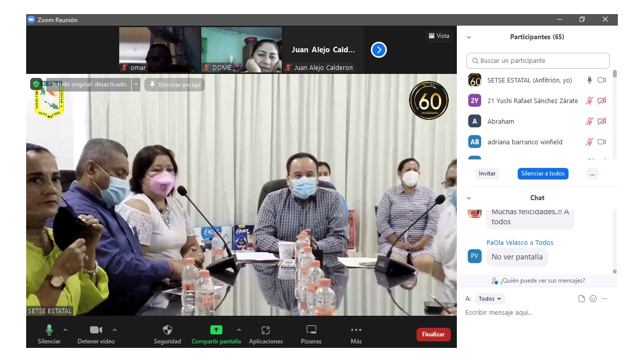Open Pizarras whiteboards
644x362 pixels.
(x=311, y=334)
